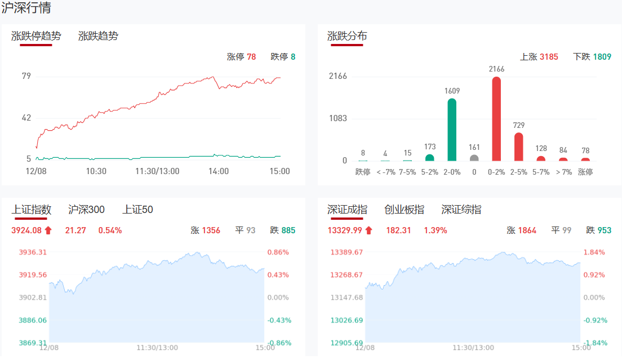Click the gray flat bar labeled 161
This screenshot has height=364, width=622.
(x=474, y=158)
